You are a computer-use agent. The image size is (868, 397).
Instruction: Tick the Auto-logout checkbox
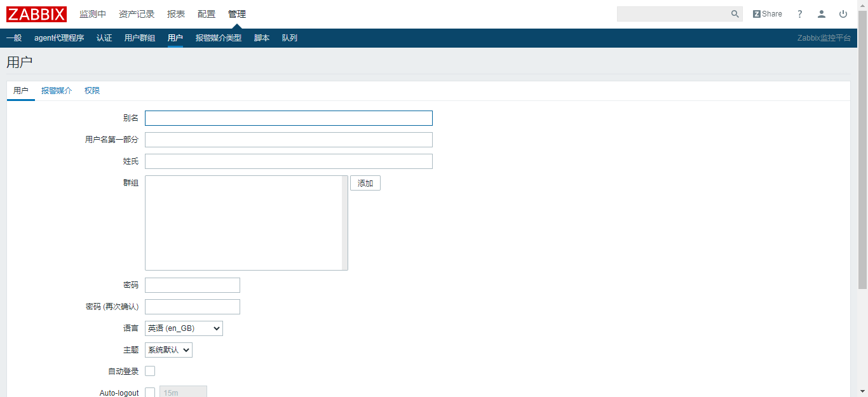[150, 393]
